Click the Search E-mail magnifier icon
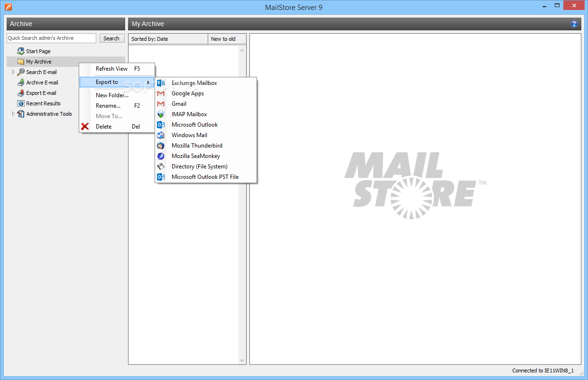This screenshot has width=588, height=380. [x=21, y=72]
